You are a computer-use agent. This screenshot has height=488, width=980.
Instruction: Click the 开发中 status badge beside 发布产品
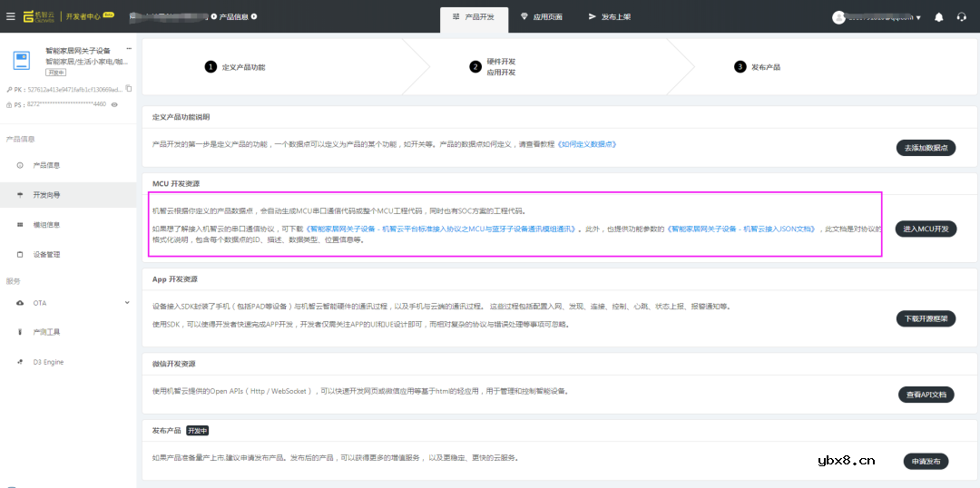click(198, 431)
